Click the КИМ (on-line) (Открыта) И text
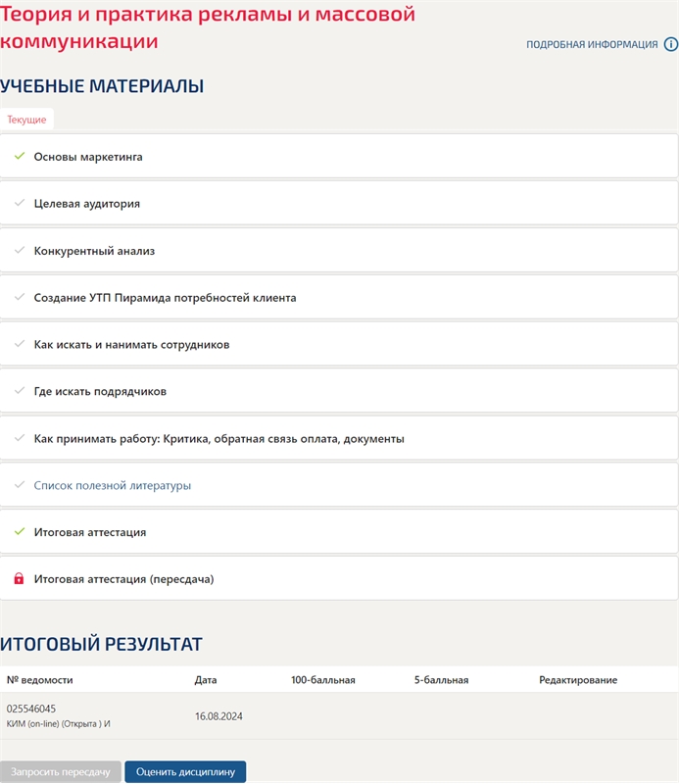679x784 pixels. click(58, 724)
